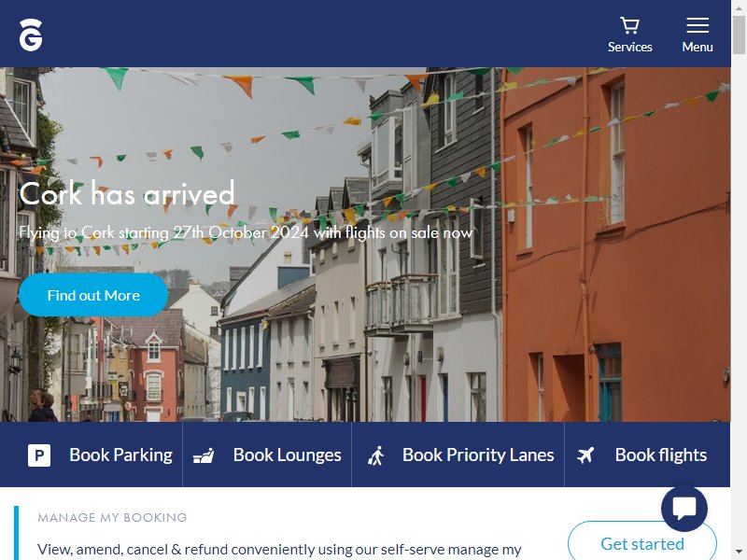Screen dimensions: 747x560
Task: Click the Get started button
Action: click(642, 543)
